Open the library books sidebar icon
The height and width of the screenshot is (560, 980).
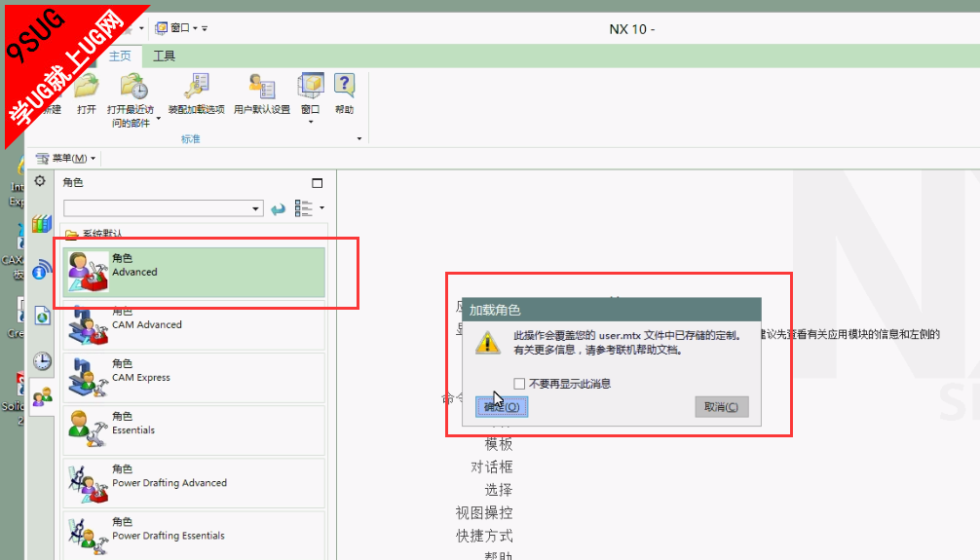pos(42,224)
